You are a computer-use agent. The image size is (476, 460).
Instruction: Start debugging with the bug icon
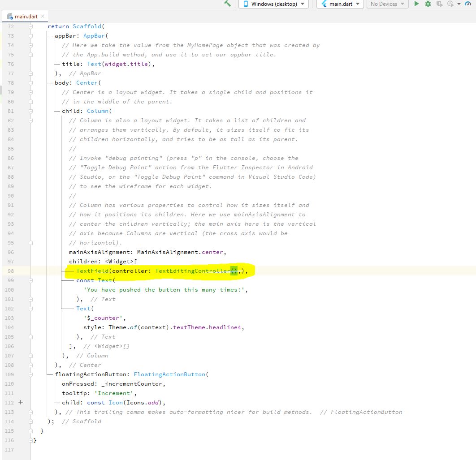tap(428, 4)
